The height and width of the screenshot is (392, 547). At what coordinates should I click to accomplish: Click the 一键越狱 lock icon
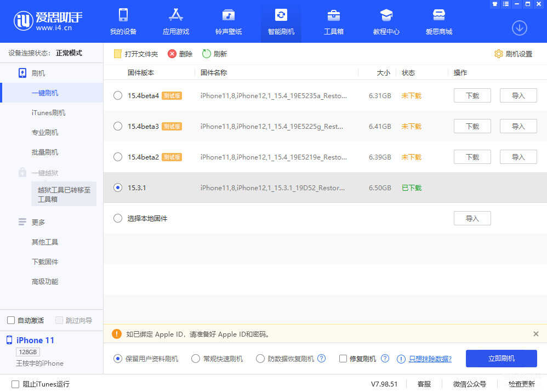tap(22, 173)
